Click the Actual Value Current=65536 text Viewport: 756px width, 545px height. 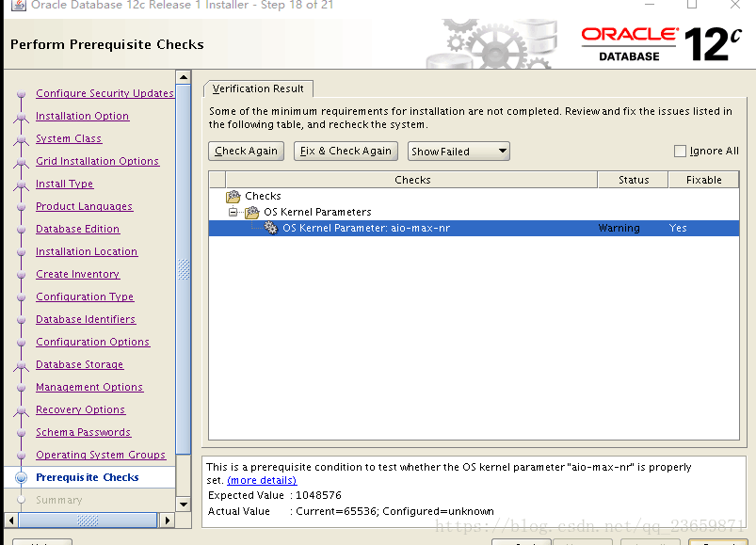(351, 511)
